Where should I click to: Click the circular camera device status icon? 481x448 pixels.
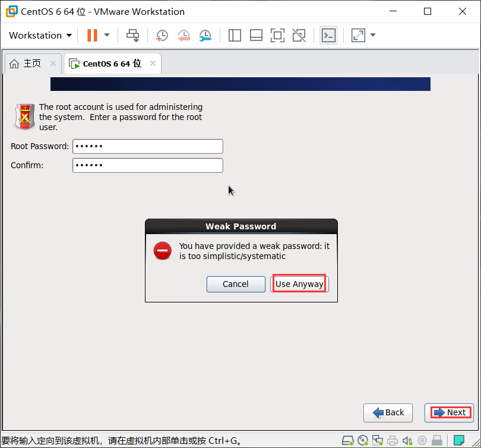tap(422, 441)
